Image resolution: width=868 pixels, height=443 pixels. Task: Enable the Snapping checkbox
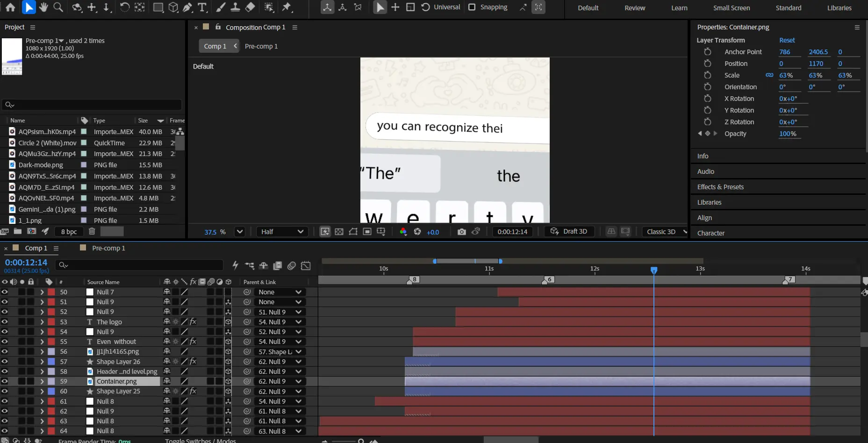tap(472, 7)
